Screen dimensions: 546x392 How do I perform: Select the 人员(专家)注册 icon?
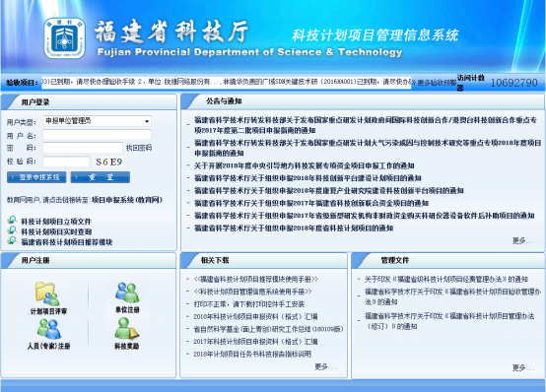48,329
